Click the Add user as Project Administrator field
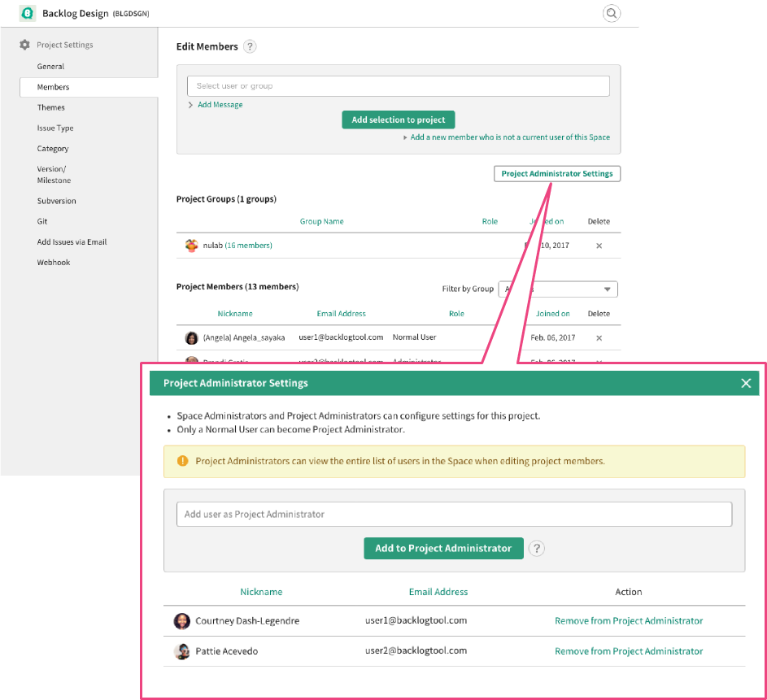This screenshot has height=700, width=767. click(454, 515)
